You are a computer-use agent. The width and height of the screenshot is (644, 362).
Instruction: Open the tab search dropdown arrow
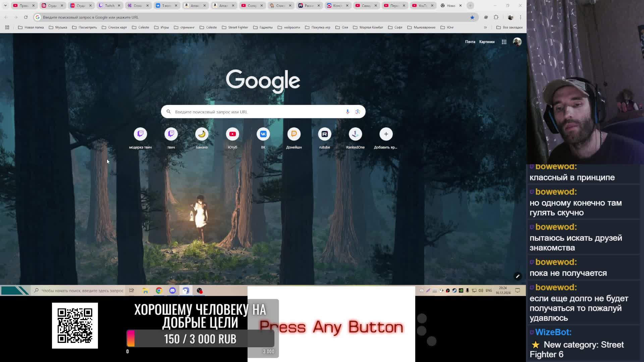[x=5, y=5]
